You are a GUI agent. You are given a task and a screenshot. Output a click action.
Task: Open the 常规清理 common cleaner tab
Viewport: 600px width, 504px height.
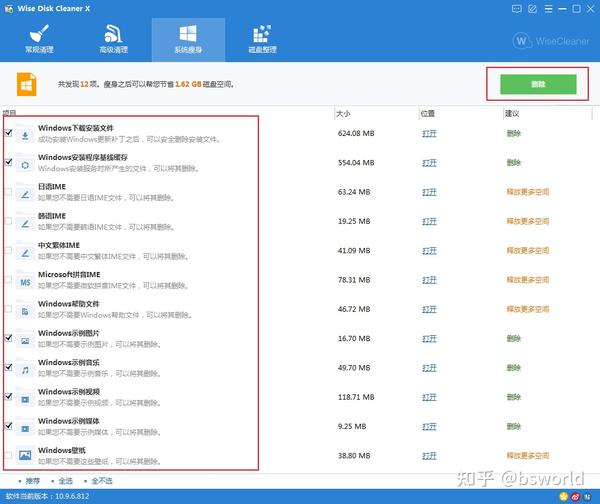(x=39, y=39)
